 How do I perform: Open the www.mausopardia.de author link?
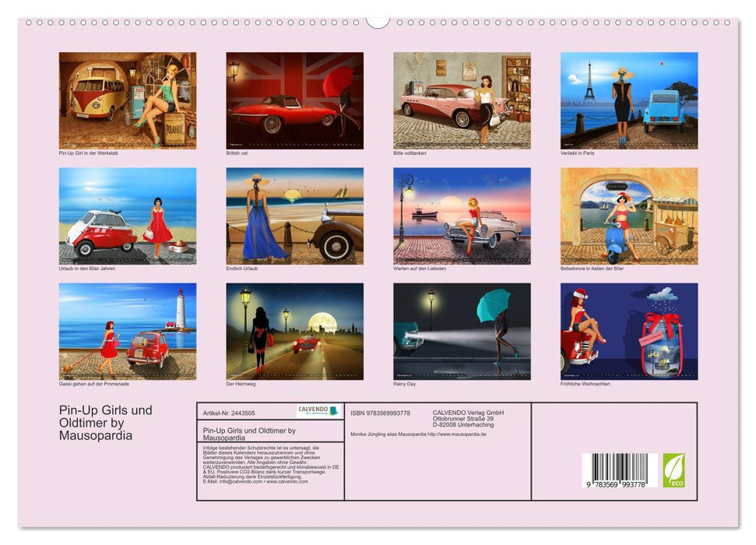(x=456, y=434)
